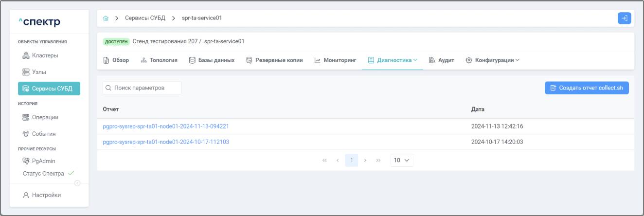Click the home icon in breadcrumb
Viewport: 644px width, 216px height.
point(106,18)
